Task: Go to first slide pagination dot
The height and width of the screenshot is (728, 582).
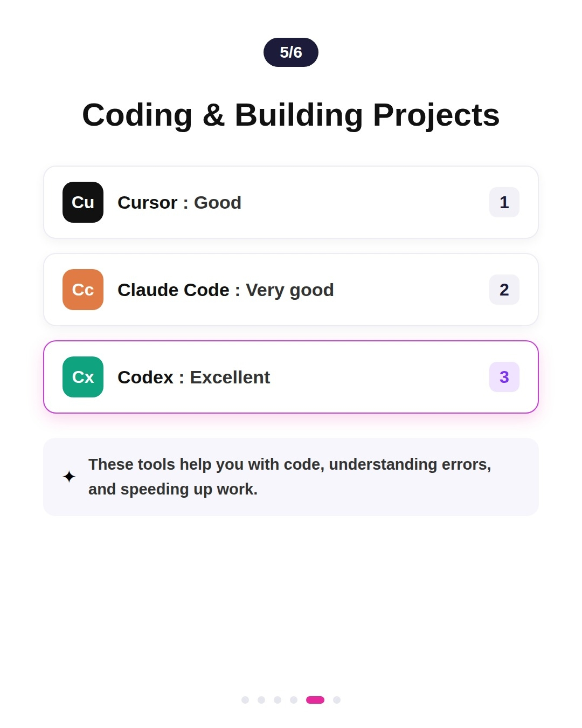Action: 245,700
